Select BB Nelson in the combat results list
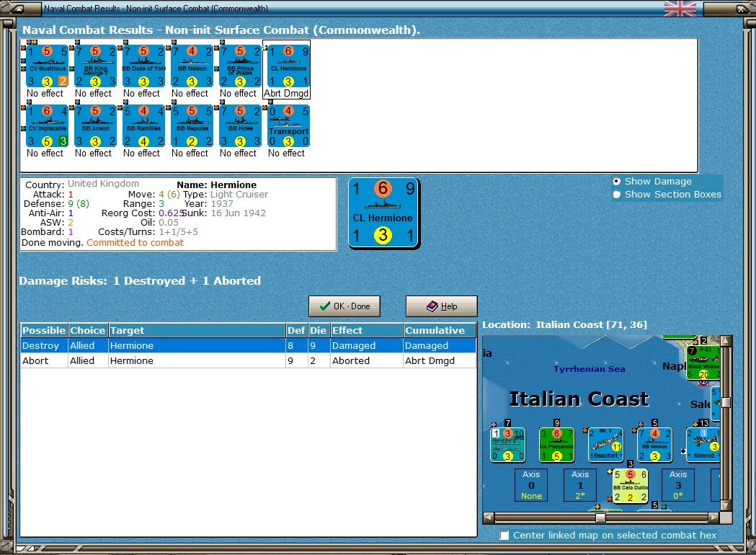 point(192,66)
